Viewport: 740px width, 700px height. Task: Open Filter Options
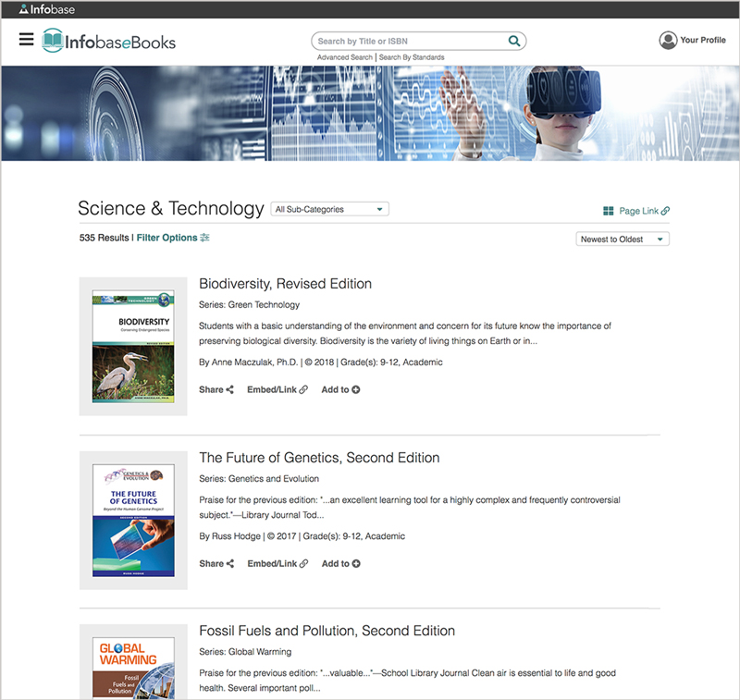pyautogui.click(x=167, y=238)
